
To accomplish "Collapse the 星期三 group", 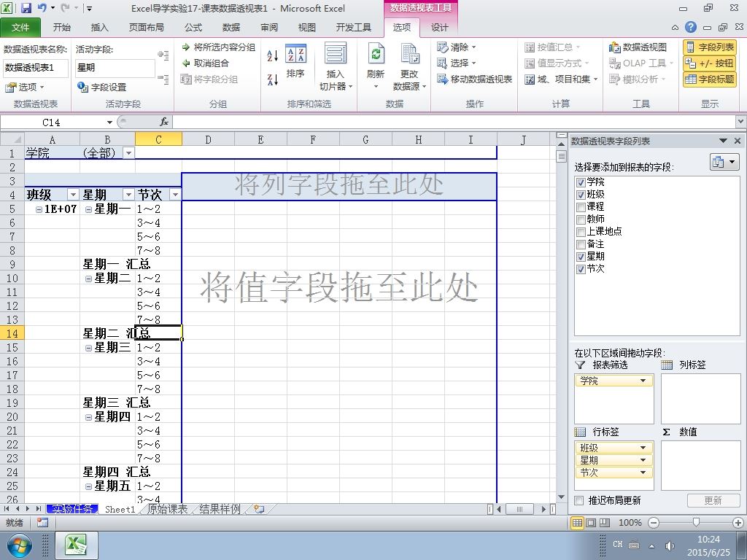I will 88,348.
